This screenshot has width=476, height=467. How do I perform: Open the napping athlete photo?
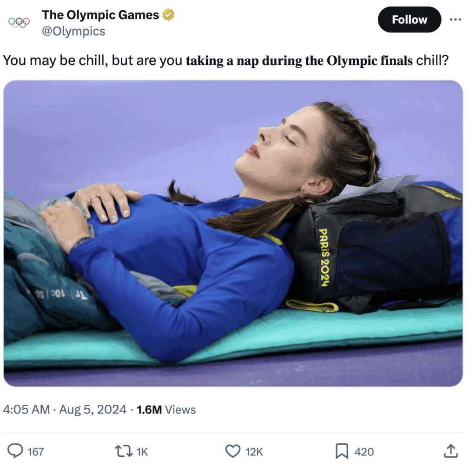click(233, 233)
